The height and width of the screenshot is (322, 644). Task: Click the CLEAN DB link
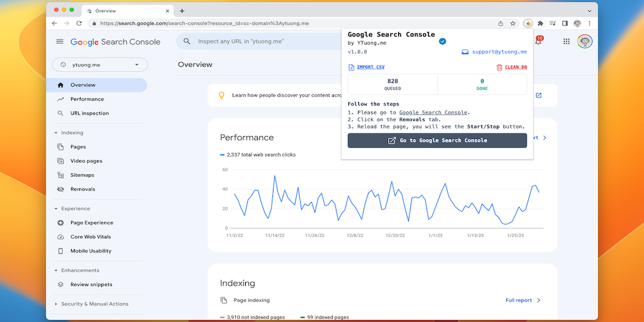[x=511, y=67]
